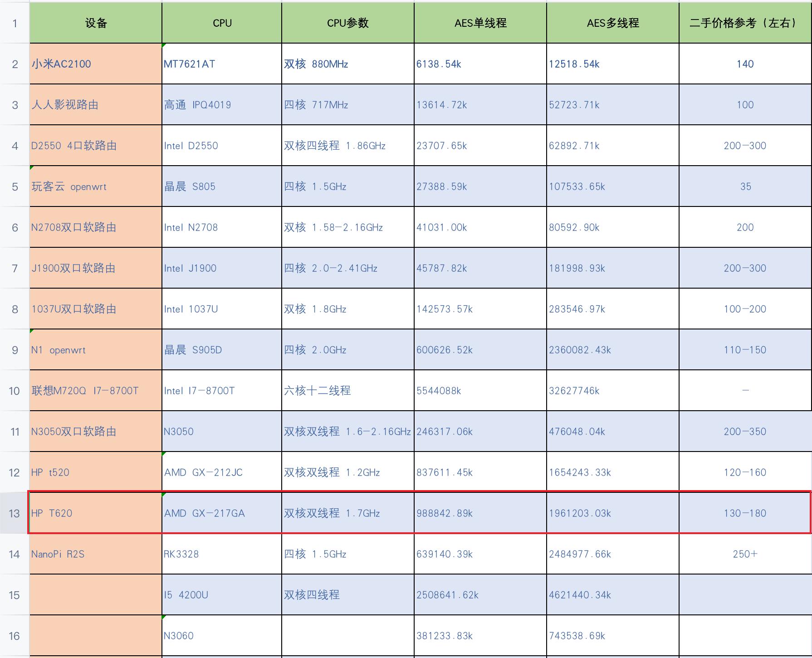Select the CPU参数 column header cell
Viewport: 812px width, 658px height.
pos(347,23)
